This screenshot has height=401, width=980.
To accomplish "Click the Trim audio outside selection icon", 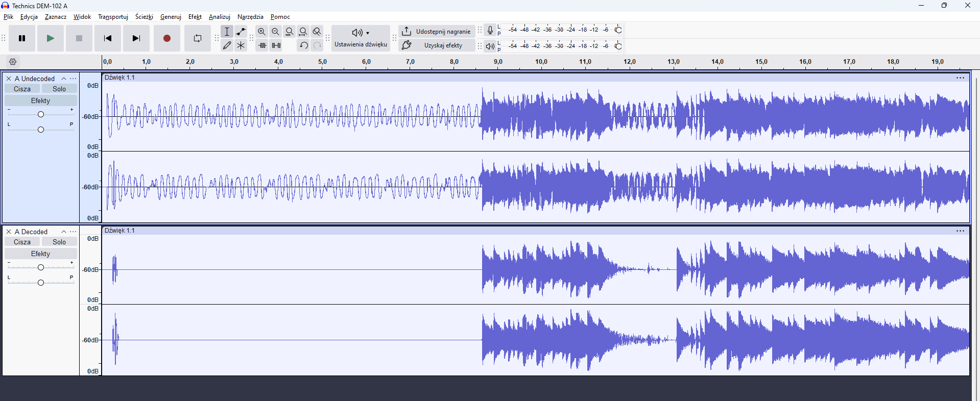I will pyautogui.click(x=262, y=45).
